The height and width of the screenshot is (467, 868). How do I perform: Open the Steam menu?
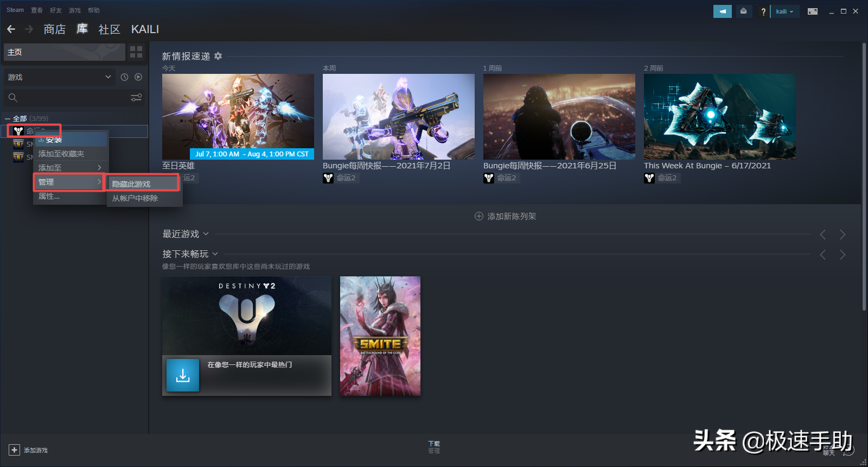click(15, 10)
